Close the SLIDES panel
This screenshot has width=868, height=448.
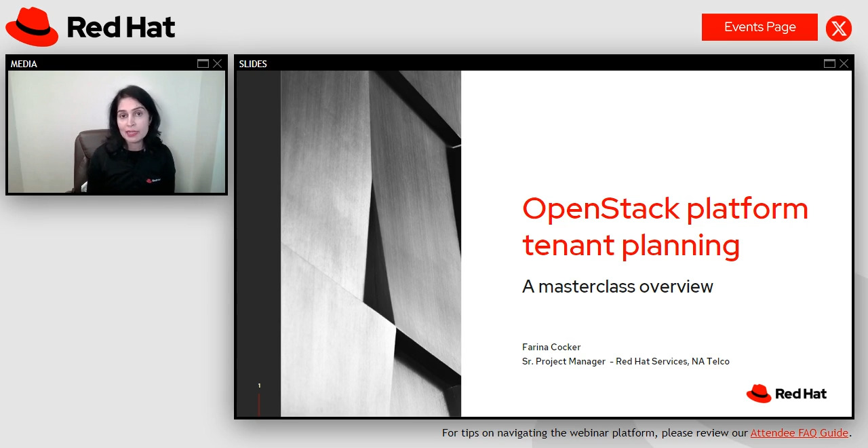pyautogui.click(x=844, y=64)
